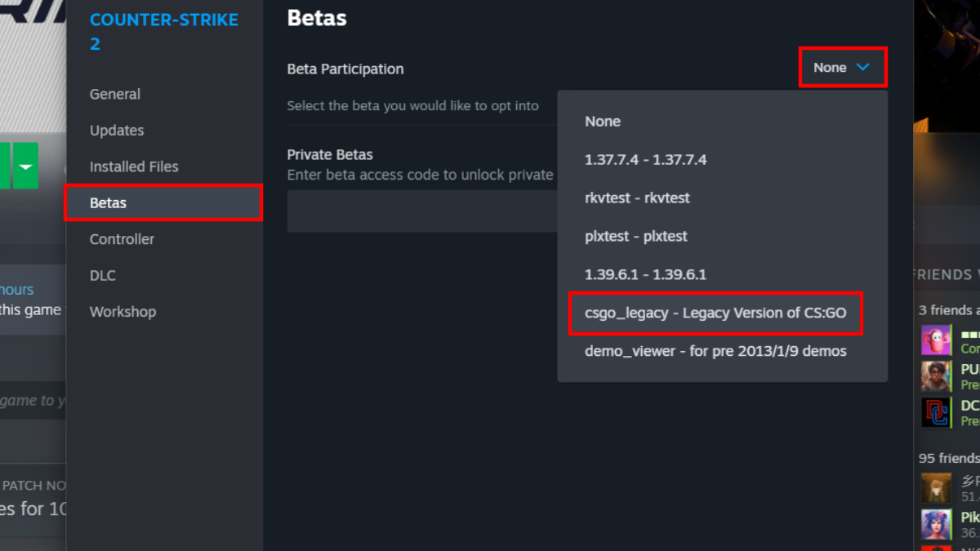Viewport: 980px width, 551px height.
Task: Expand the green play button dropdown arrow
Action: 25,167
